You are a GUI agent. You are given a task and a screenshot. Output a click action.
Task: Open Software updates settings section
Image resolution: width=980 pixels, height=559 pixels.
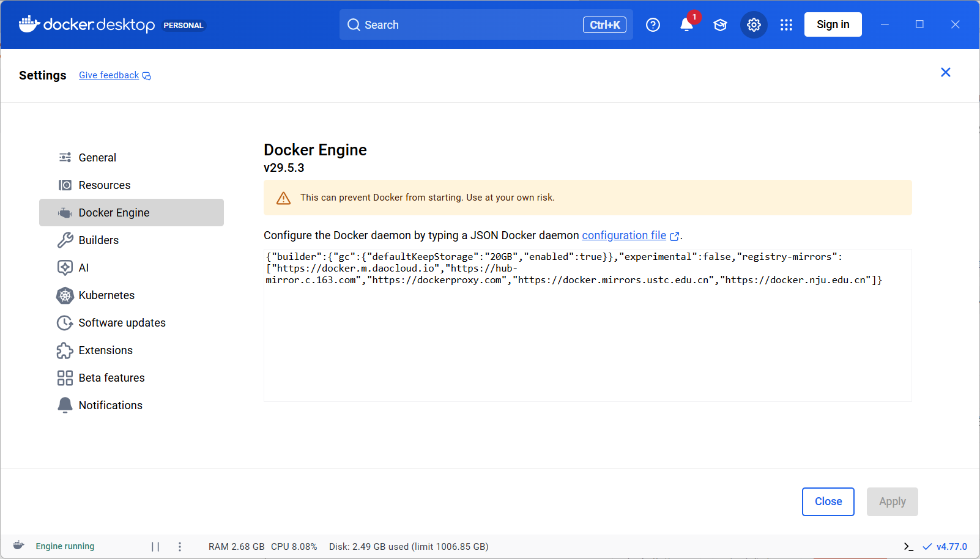(x=132, y=322)
